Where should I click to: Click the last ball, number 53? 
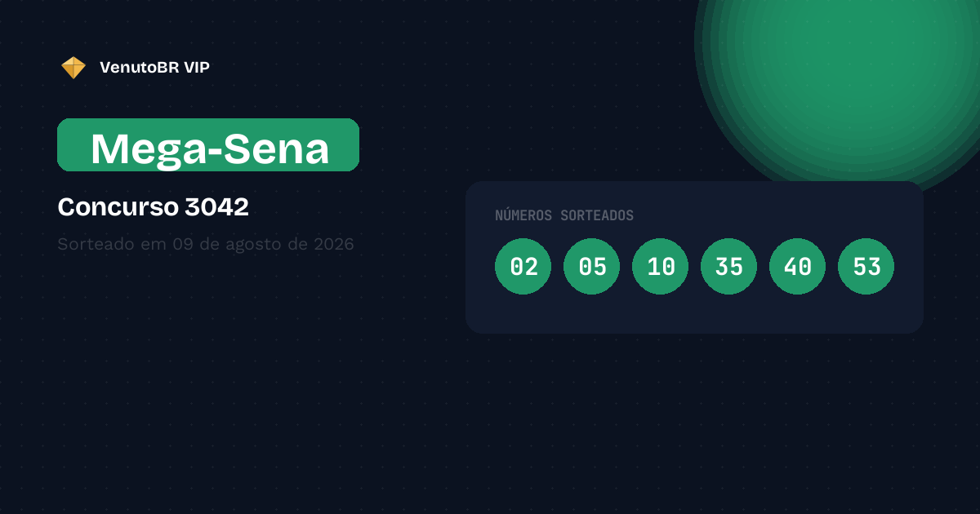point(866,267)
